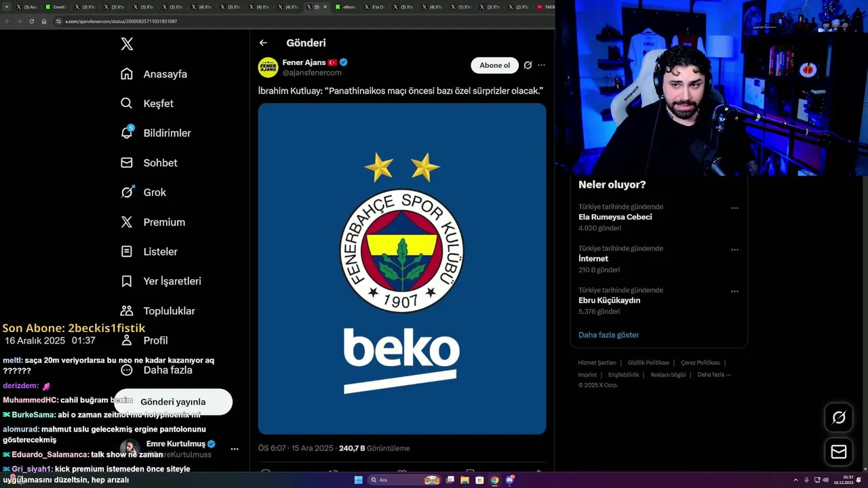Click 240,7 B Görüntüleme view count
Viewport: 868px width, 488px height.
coord(374,448)
